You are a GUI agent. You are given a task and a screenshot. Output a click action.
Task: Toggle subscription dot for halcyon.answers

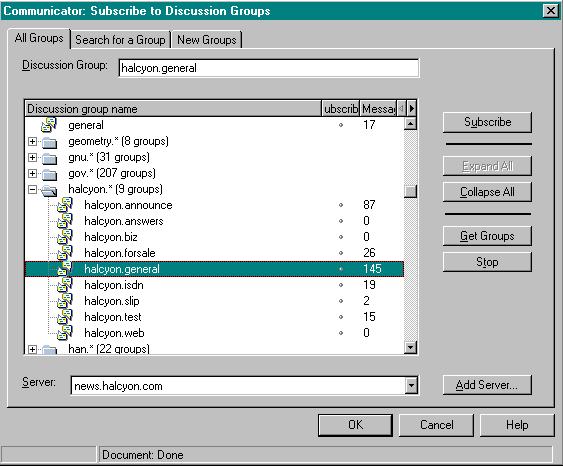[x=341, y=221]
